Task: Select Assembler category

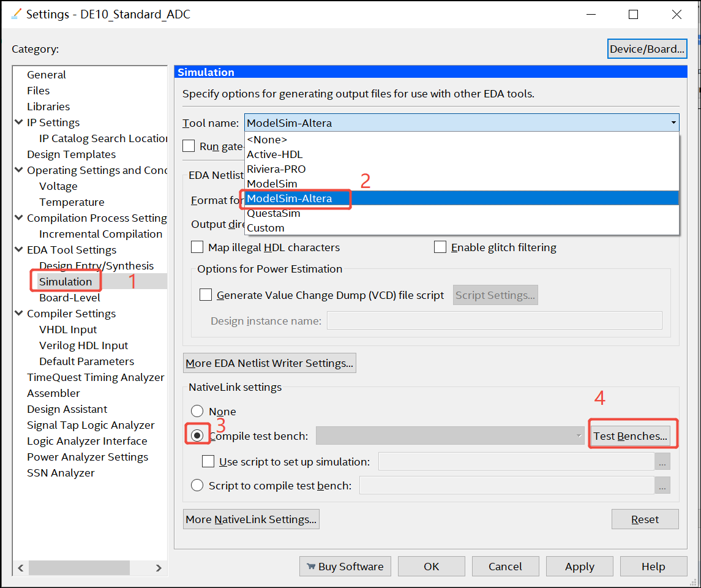Action: (53, 393)
